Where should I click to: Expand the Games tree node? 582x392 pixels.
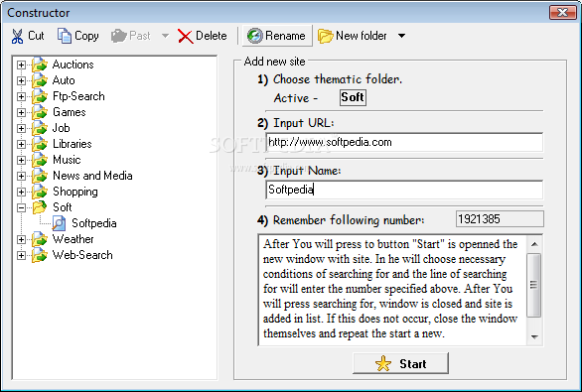(x=21, y=113)
